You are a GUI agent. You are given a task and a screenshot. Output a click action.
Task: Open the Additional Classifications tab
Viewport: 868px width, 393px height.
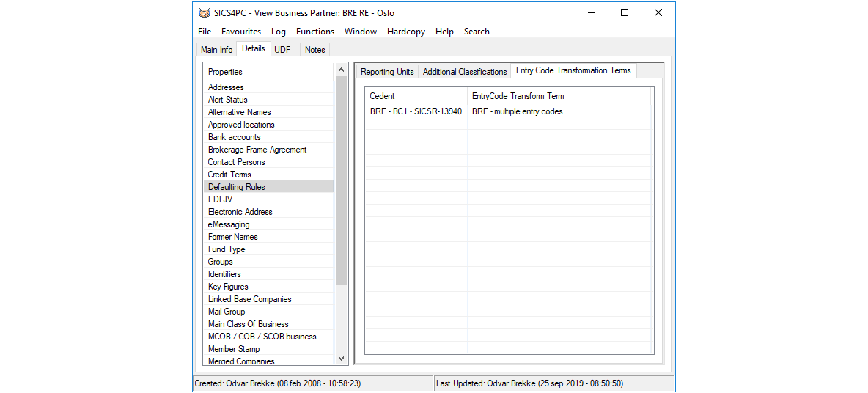[x=465, y=72]
